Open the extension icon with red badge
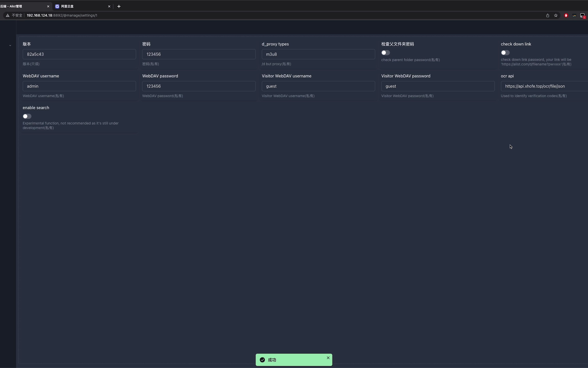Image resolution: width=588 pixels, height=368 pixels. click(x=583, y=16)
